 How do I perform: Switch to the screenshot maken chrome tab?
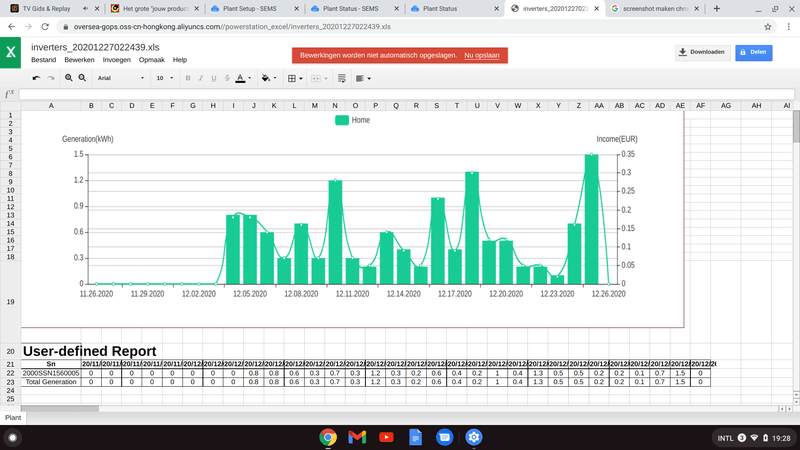655,9
